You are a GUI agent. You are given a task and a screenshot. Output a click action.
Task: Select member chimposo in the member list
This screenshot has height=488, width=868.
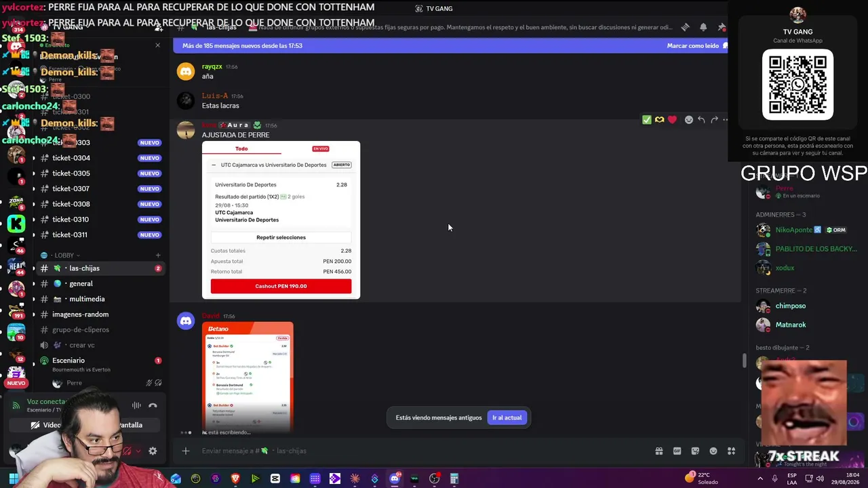pos(791,306)
